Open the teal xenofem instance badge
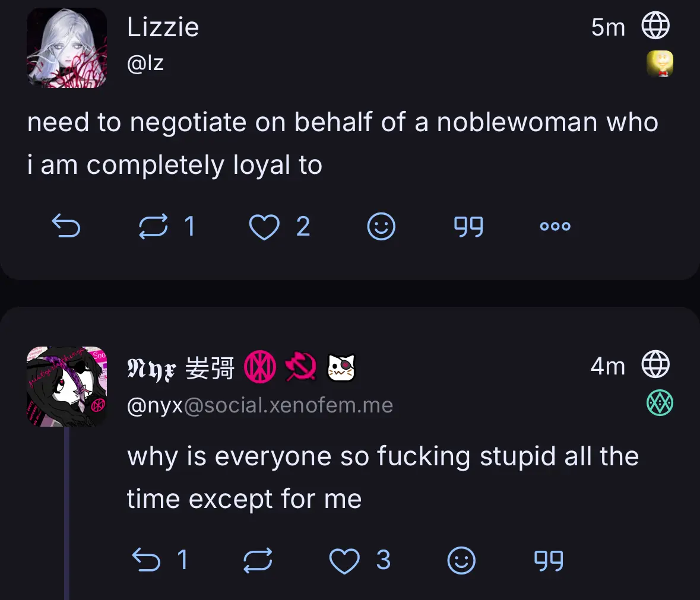This screenshot has width=700, height=600. tap(660, 402)
